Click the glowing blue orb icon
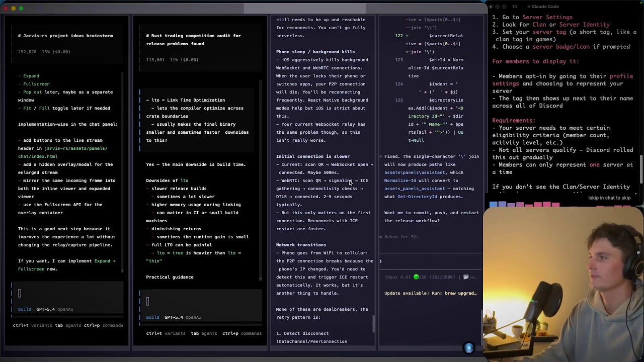644x362 pixels. (x=469, y=348)
